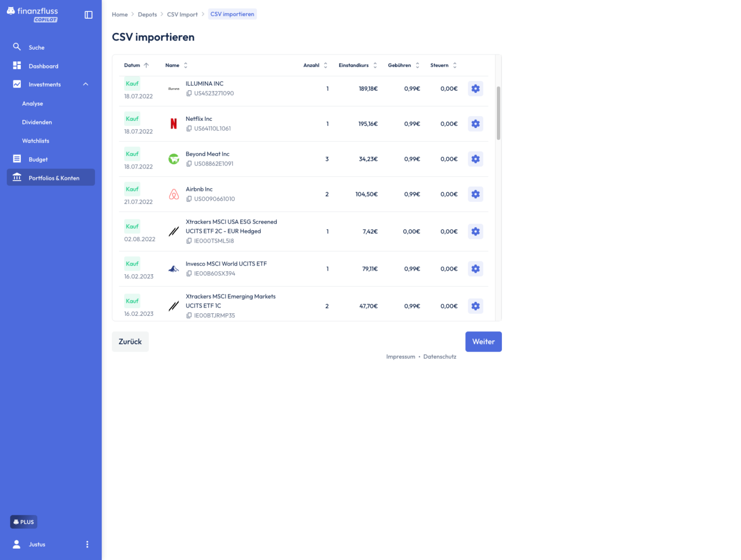
Task: Copy ISIN US64110L1061 via copy icon
Action: pyautogui.click(x=189, y=129)
